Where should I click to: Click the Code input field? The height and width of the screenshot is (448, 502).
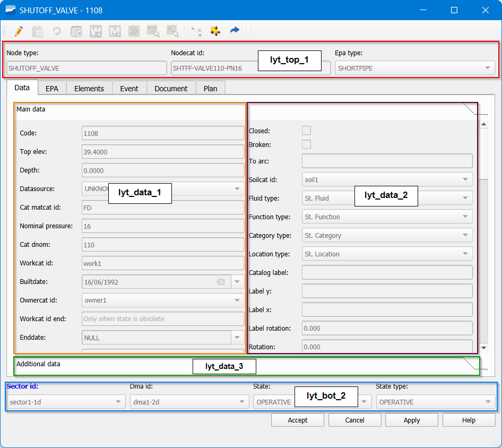point(163,133)
